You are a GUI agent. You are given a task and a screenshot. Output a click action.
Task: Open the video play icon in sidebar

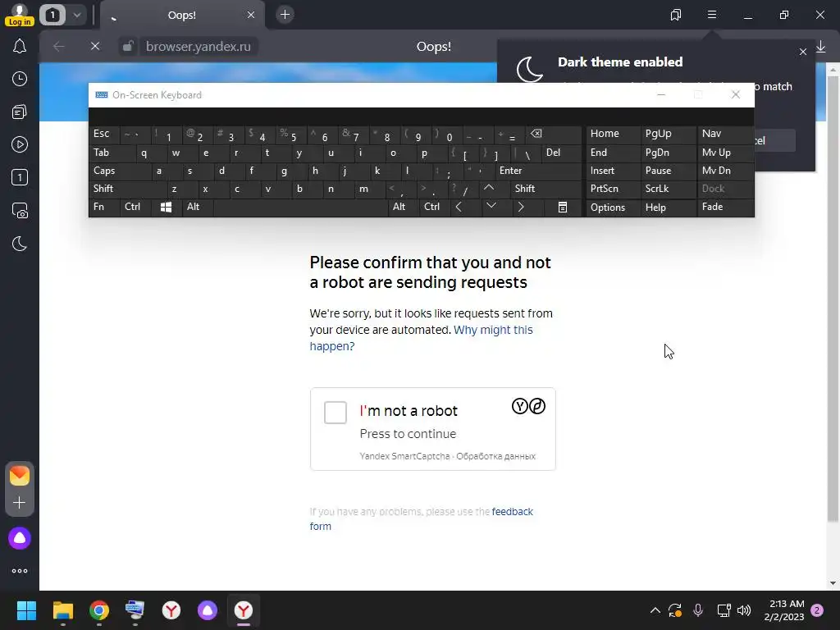(20, 144)
